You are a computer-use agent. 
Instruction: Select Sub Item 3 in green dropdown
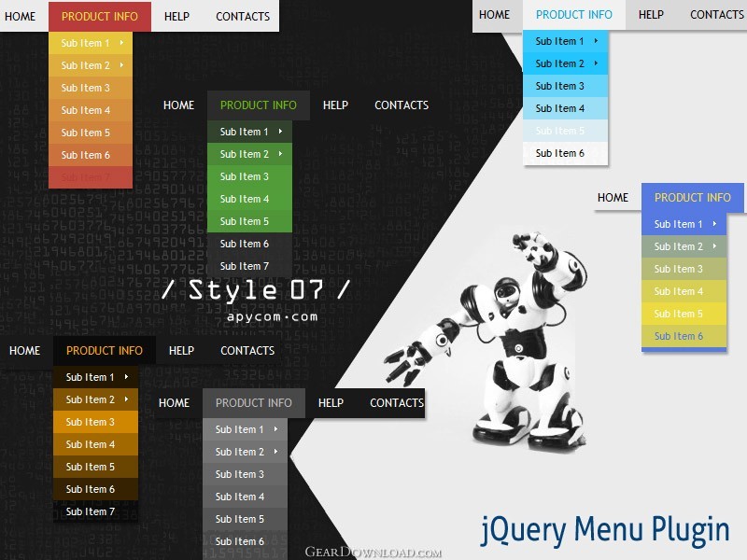click(x=249, y=176)
